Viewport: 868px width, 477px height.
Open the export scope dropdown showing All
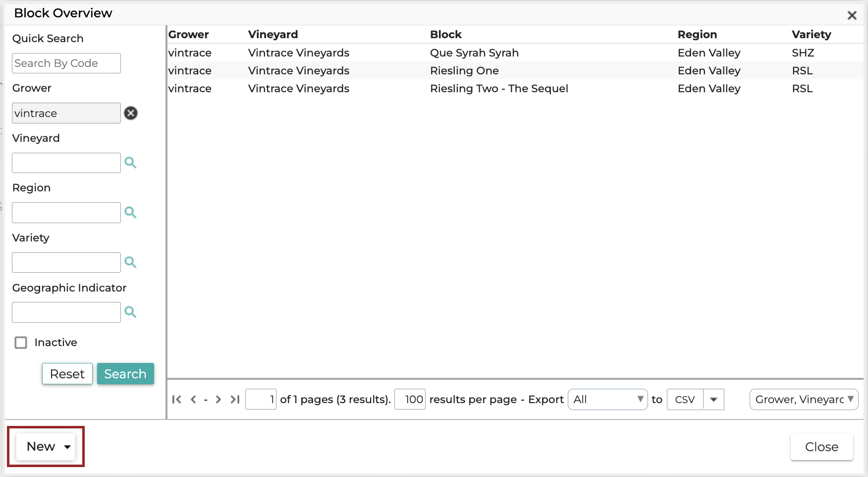[x=607, y=399]
